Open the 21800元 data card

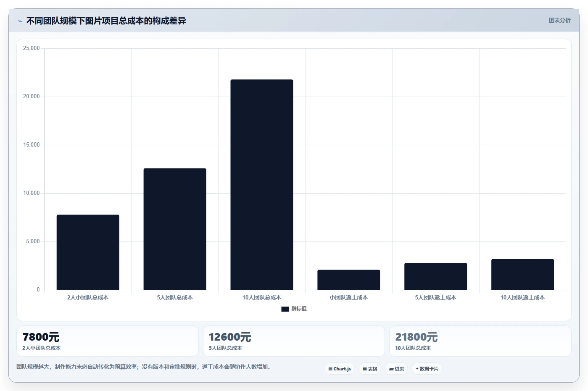point(480,341)
